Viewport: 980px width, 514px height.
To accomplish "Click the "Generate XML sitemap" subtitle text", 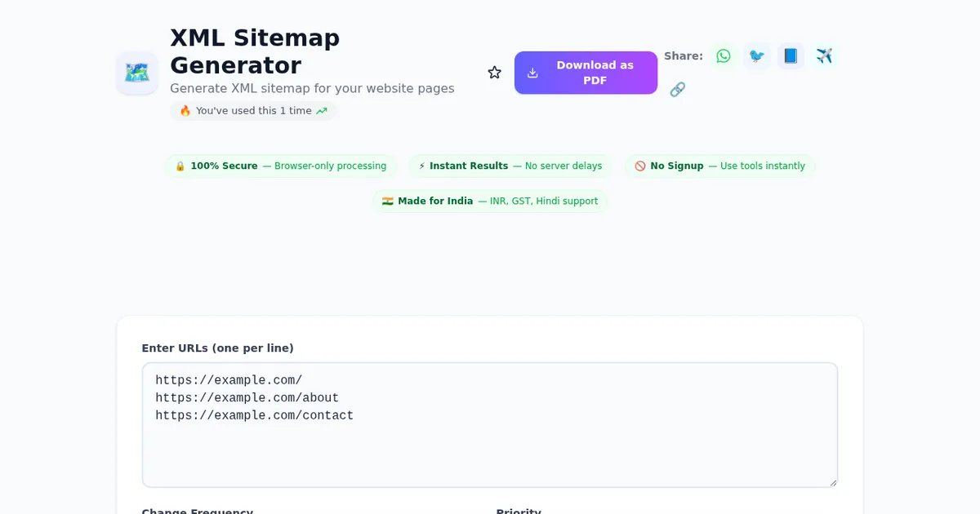I will pos(312,88).
